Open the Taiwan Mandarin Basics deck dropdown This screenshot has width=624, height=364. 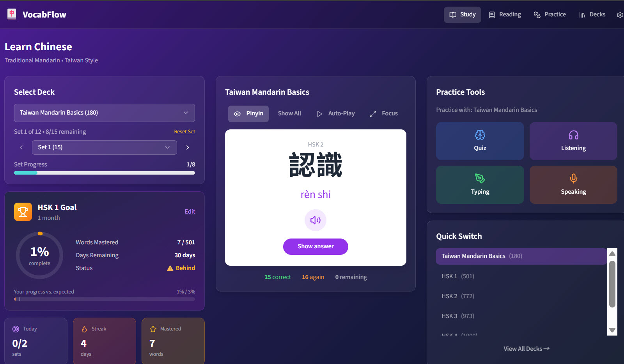point(104,113)
